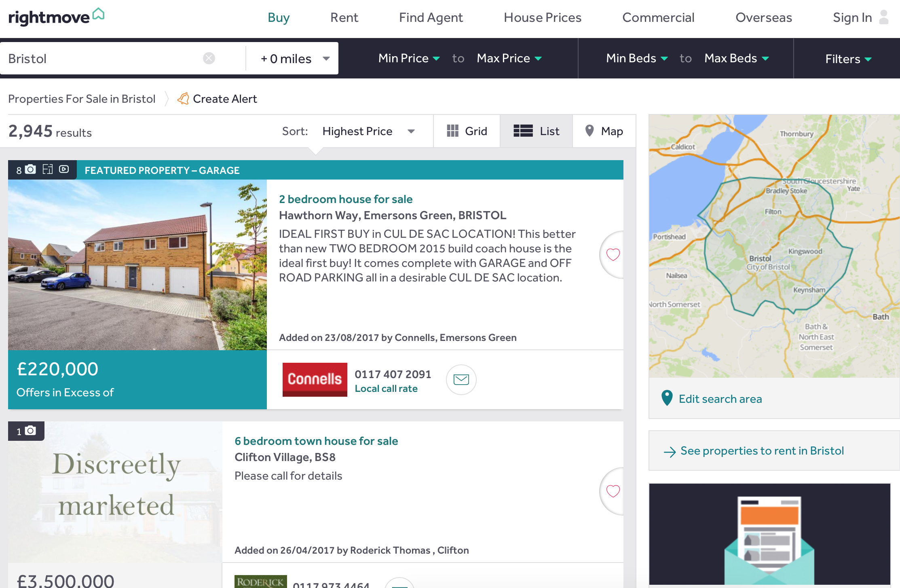Select List view layout
This screenshot has width=900, height=588.
[537, 131]
